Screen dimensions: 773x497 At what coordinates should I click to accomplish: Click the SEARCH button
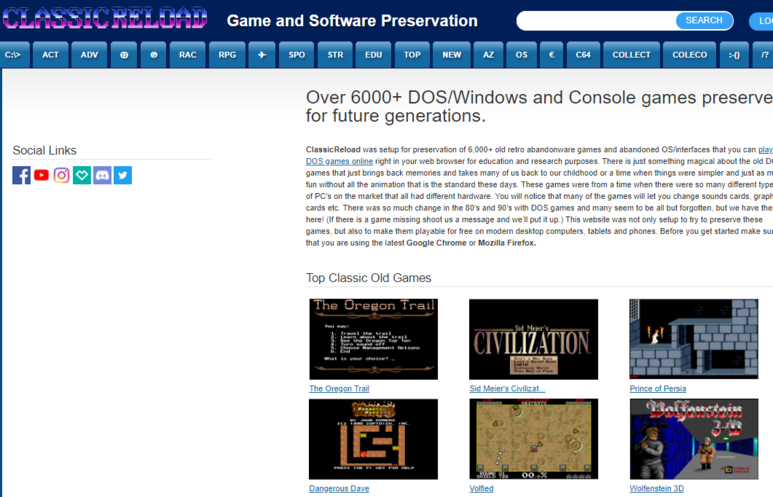tap(703, 20)
